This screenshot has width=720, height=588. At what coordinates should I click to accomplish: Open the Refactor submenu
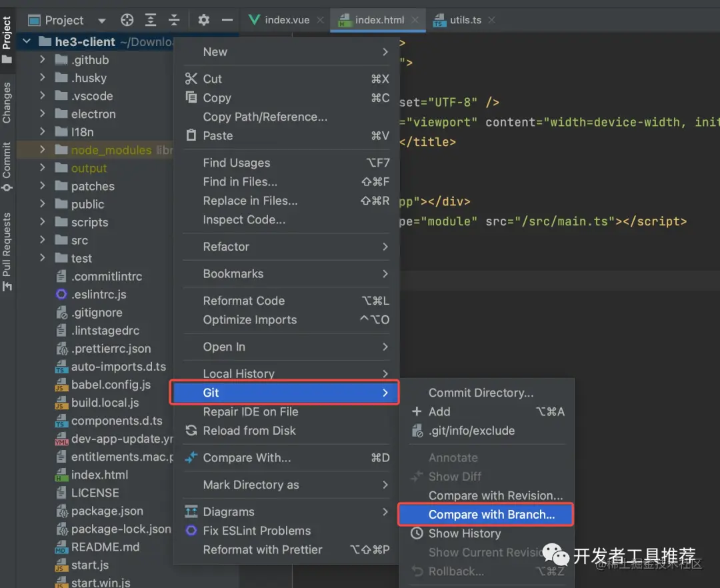(x=287, y=247)
